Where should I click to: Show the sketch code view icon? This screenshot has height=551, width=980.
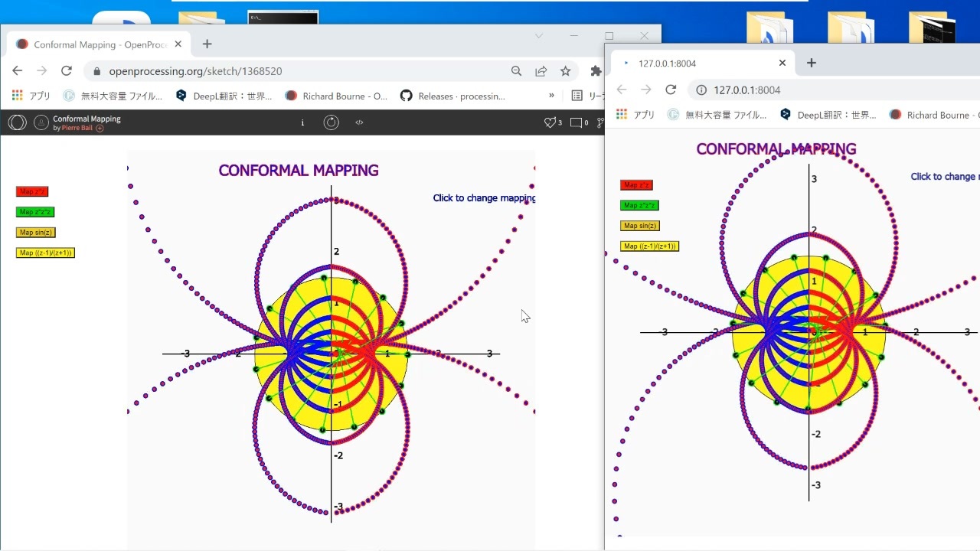(x=359, y=122)
